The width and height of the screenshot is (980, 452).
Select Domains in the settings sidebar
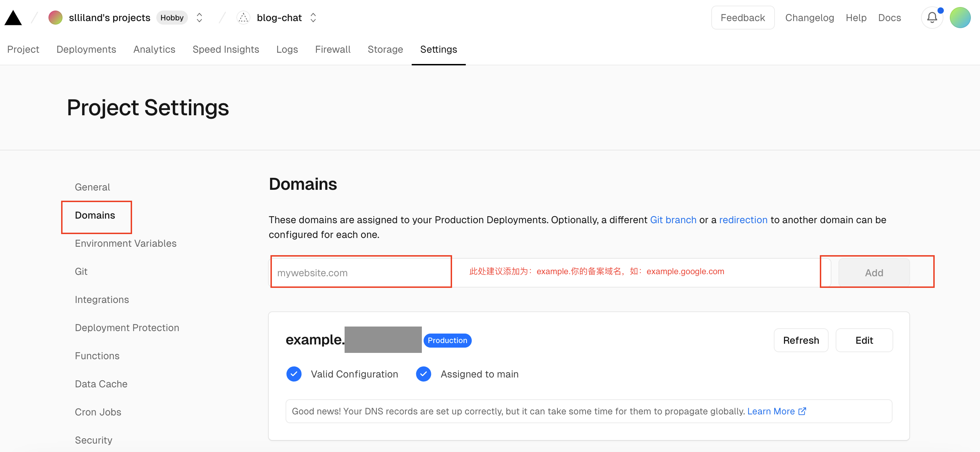coord(95,215)
